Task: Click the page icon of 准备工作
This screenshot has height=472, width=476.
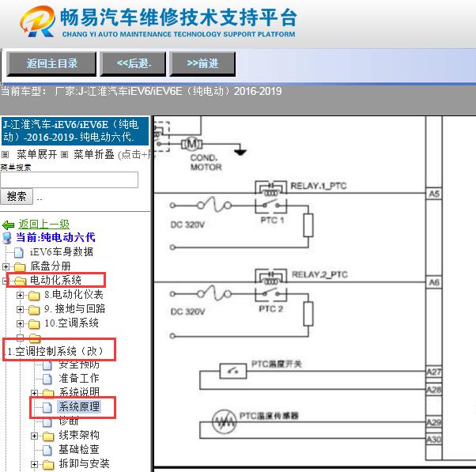Action: point(47,379)
